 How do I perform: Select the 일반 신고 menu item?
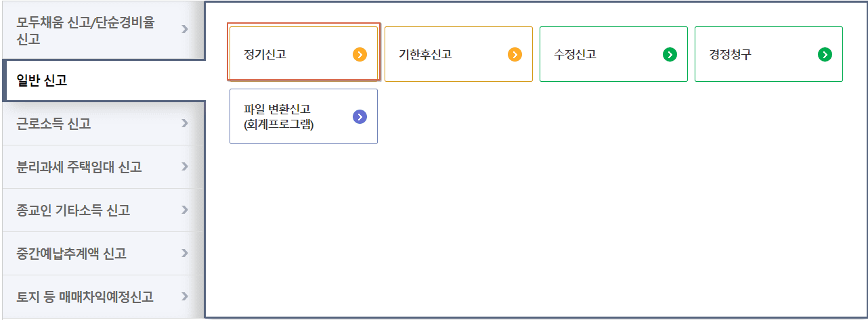coord(42,81)
